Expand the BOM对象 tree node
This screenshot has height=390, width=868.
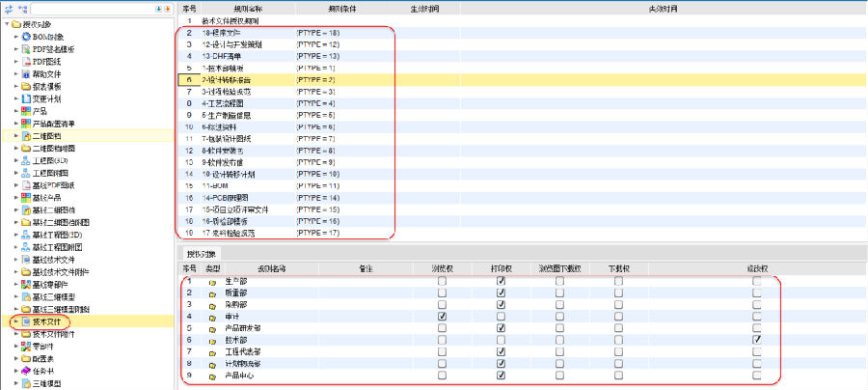point(16,37)
